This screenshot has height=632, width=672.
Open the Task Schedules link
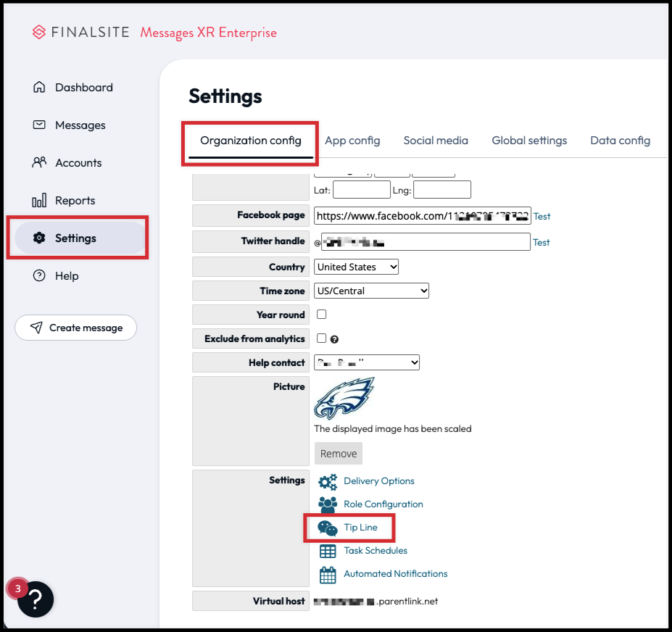pos(376,550)
